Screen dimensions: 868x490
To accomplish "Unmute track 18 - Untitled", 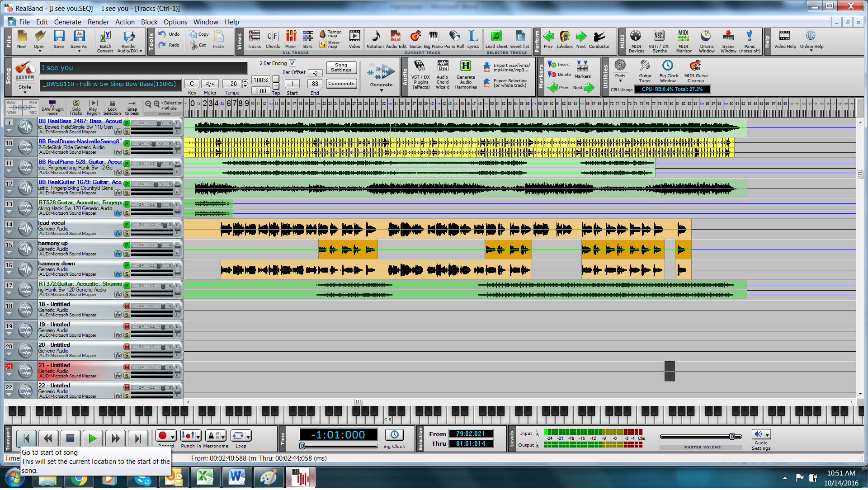I will 127,306.
